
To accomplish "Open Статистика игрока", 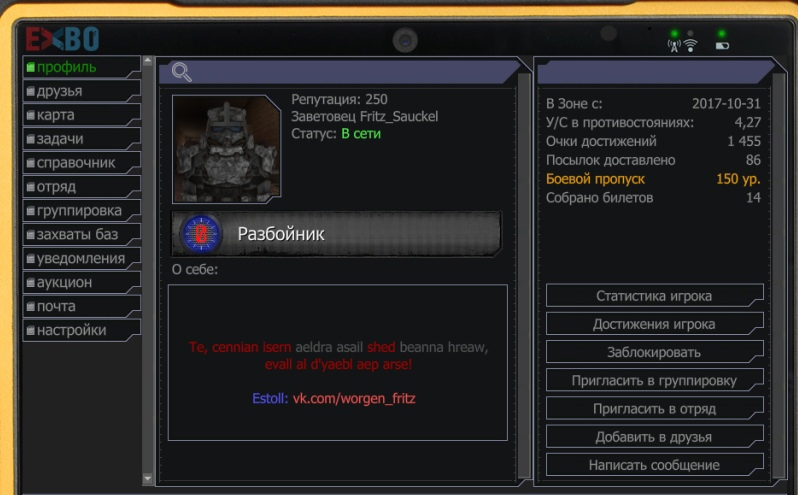I will tap(654, 296).
